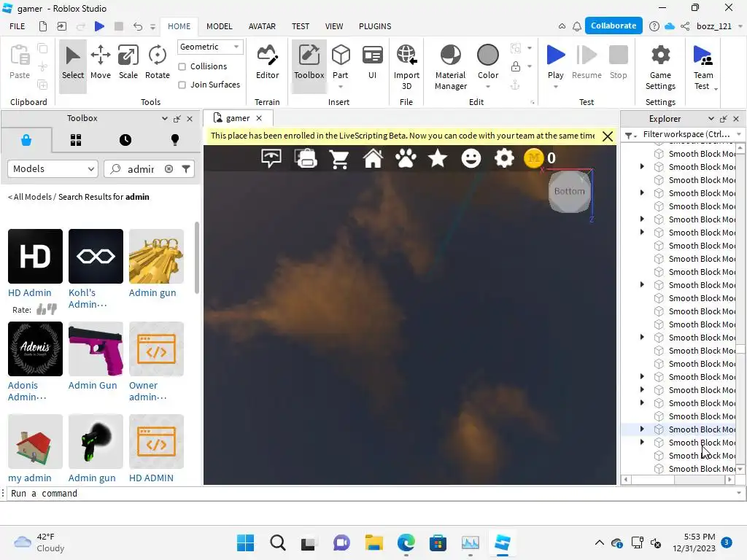The height and width of the screenshot is (560, 747).
Task: Launch Team Test
Action: [703, 66]
